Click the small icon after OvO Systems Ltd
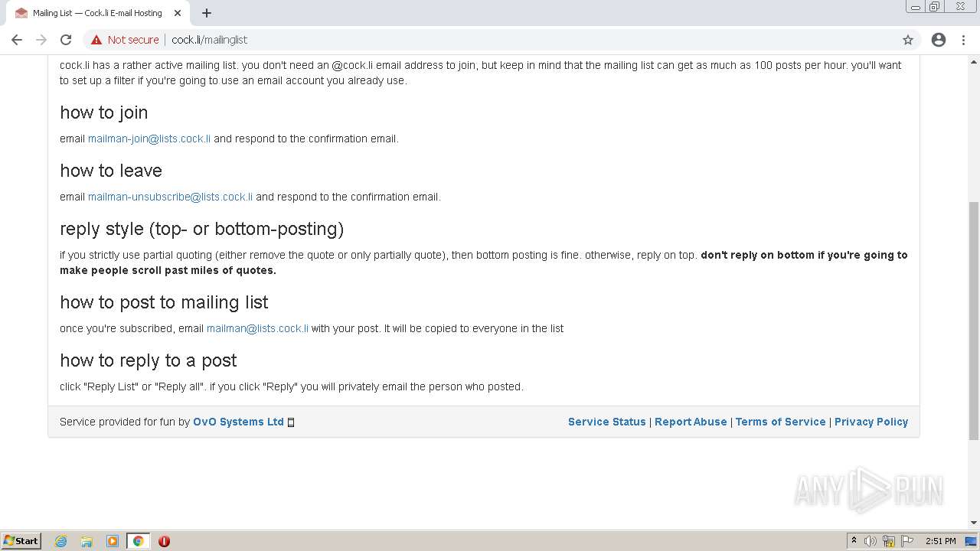The height and width of the screenshot is (551, 980). tap(291, 422)
